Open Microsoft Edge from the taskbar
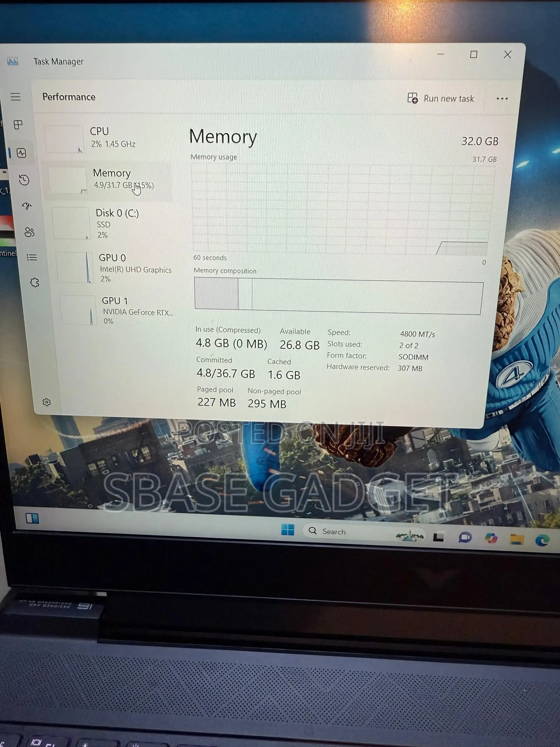Image resolution: width=560 pixels, height=747 pixels. click(542, 541)
